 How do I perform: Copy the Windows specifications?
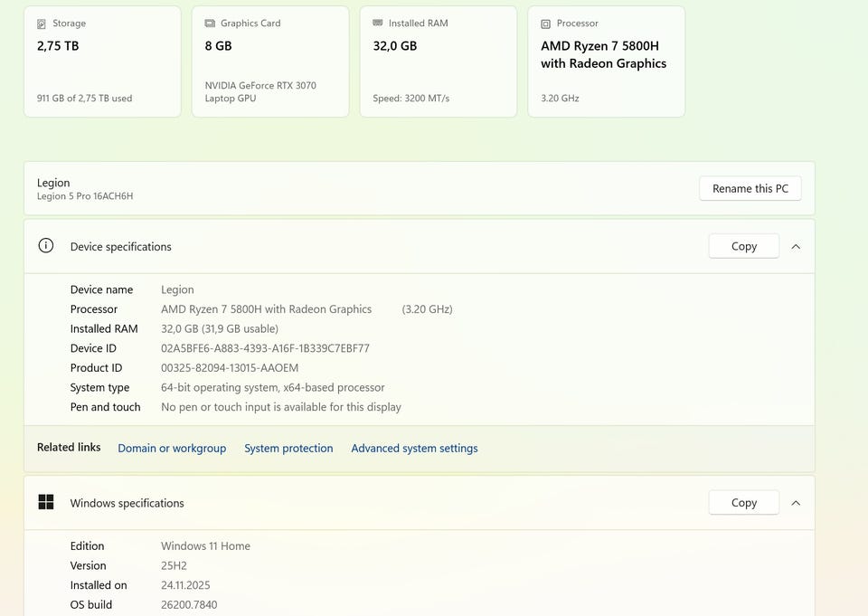point(743,503)
